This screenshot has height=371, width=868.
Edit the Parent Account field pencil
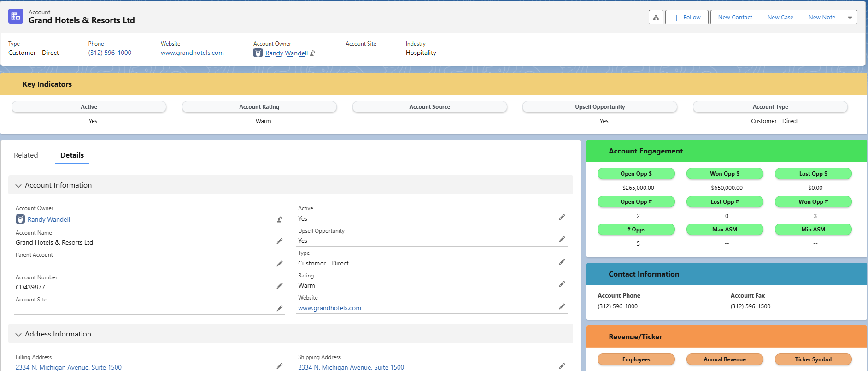point(279,264)
